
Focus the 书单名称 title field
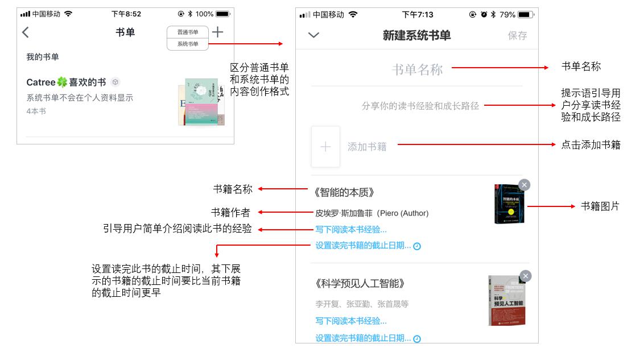[x=417, y=70]
